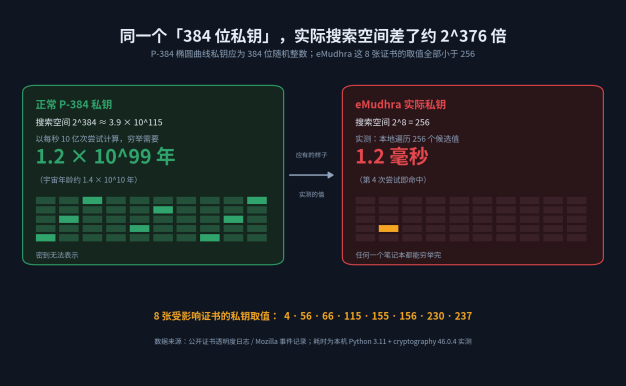Click the large green figure 1.2 × 10^99 年
This screenshot has height=386, width=626.
pyautogui.click(x=105, y=156)
